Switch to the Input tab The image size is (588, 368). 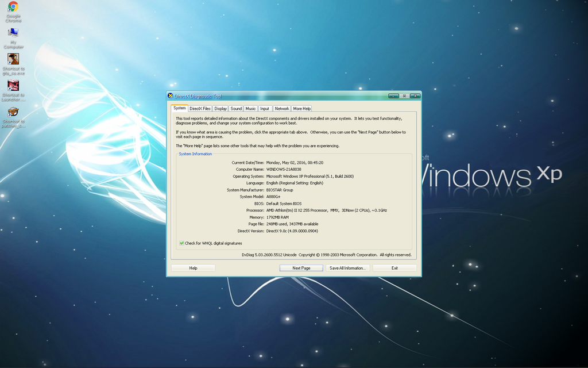pos(265,109)
